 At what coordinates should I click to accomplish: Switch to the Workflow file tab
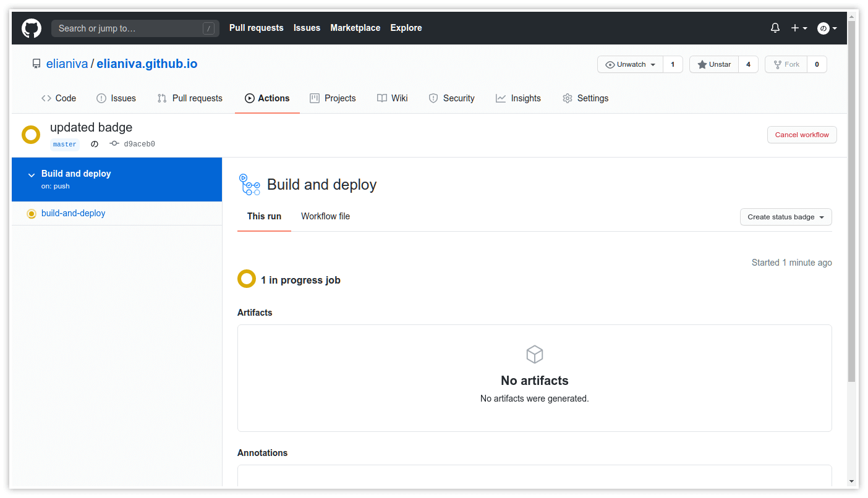point(325,216)
